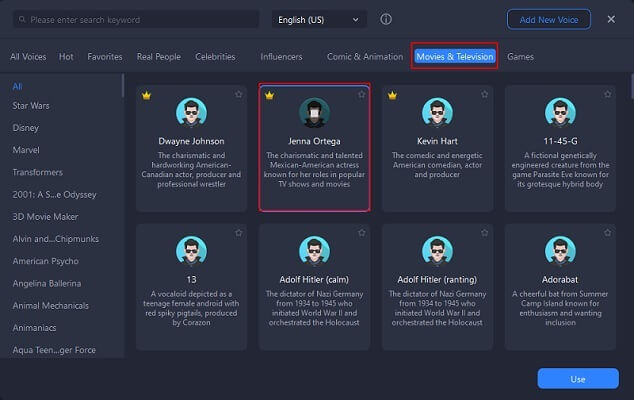Open the English (US) language dropdown

click(319, 19)
